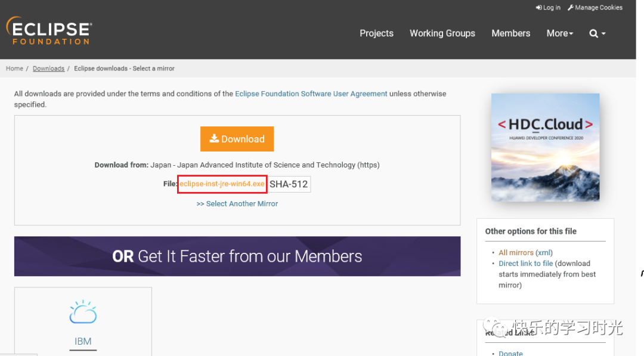
Task: Expand the More menu
Action: pos(559,33)
